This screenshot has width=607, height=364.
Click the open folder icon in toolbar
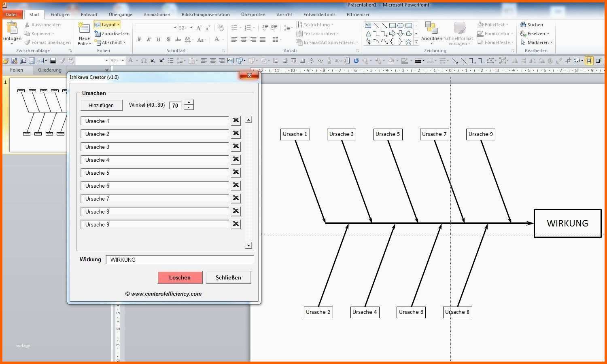pos(5,61)
